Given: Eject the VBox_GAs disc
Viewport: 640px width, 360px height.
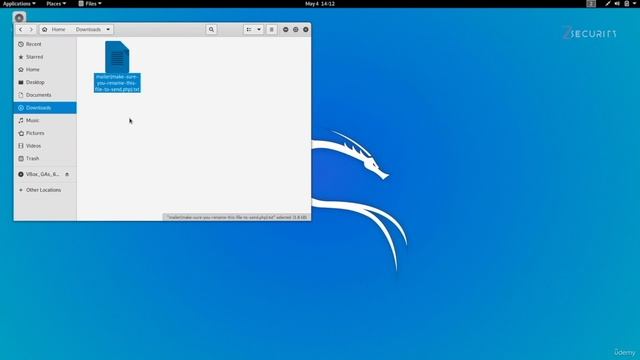Looking at the screenshot, I should 67,174.
